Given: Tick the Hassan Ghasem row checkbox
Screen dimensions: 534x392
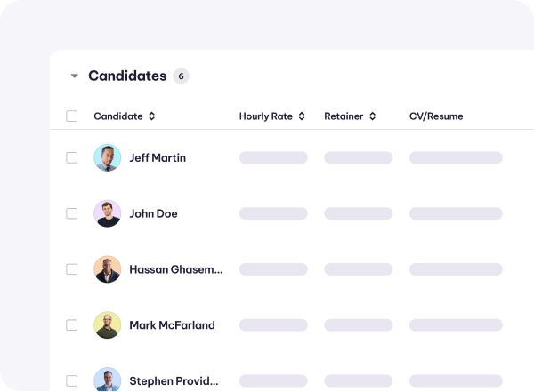Looking at the screenshot, I should click(x=71, y=269).
